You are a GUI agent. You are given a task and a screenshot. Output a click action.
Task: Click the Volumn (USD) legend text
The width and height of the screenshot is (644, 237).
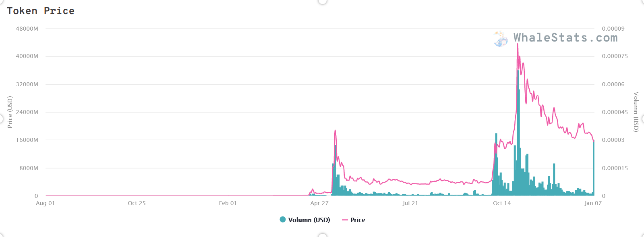tap(309, 220)
